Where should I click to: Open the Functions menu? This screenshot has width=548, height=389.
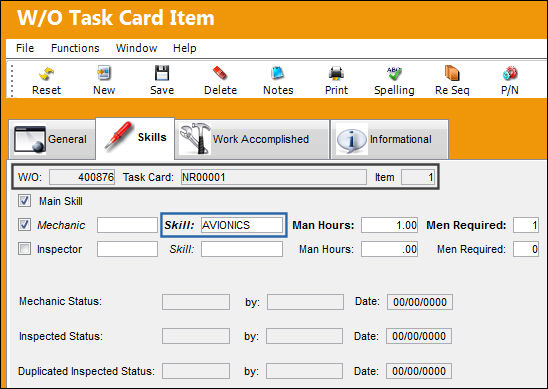(75, 48)
